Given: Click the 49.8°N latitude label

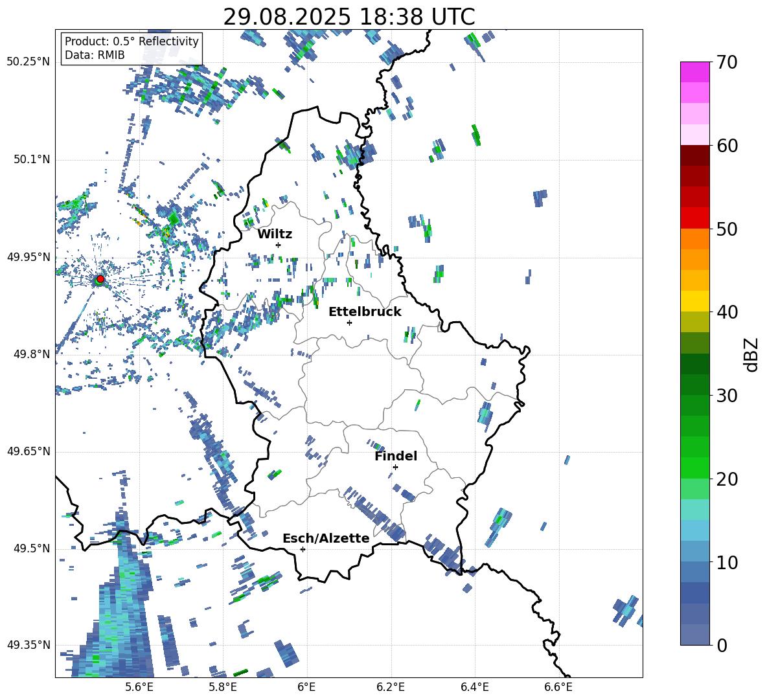Looking at the screenshot, I should click(x=32, y=354).
